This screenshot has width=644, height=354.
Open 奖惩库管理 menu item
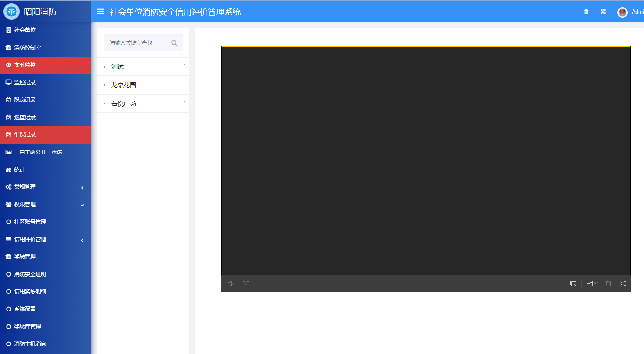(x=45, y=327)
